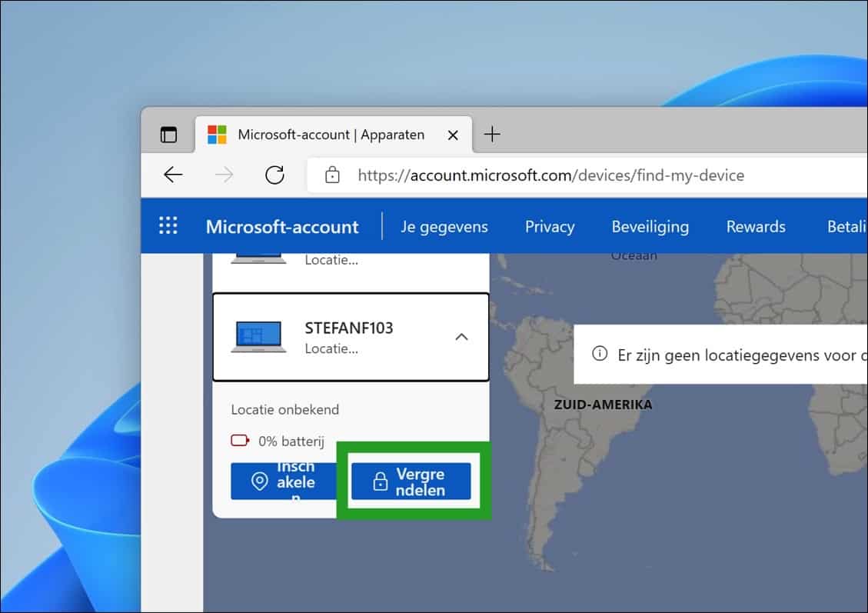Open the Privacy menu item
The width and height of the screenshot is (868, 613).
pyautogui.click(x=549, y=226)
